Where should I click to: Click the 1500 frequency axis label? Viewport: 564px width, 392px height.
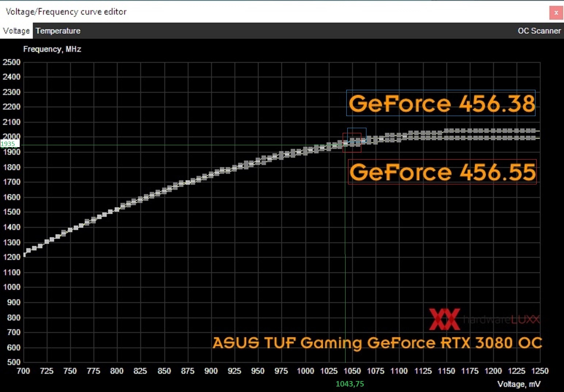(x=12, y=212)
